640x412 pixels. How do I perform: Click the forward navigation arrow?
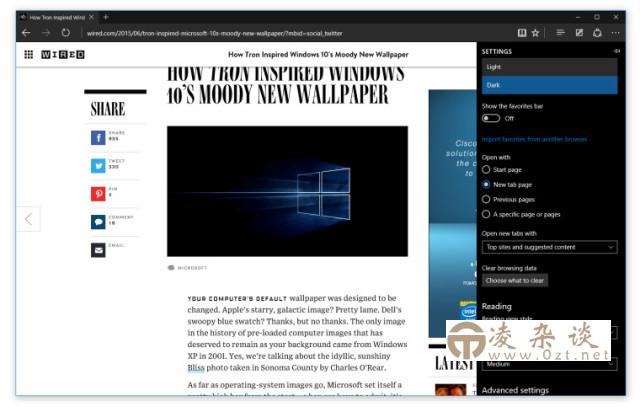tap(46, 33)
